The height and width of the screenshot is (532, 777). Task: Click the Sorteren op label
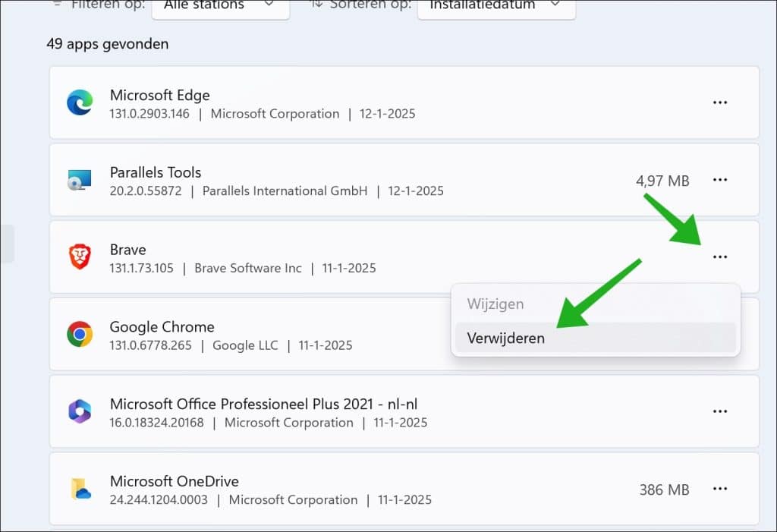coord(370,5)
